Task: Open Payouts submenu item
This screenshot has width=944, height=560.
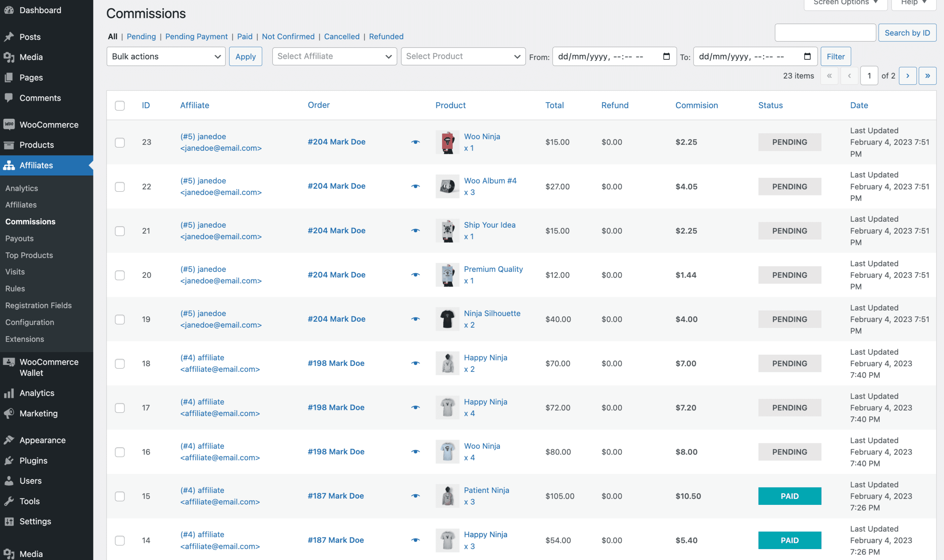Action: (19, 239)
